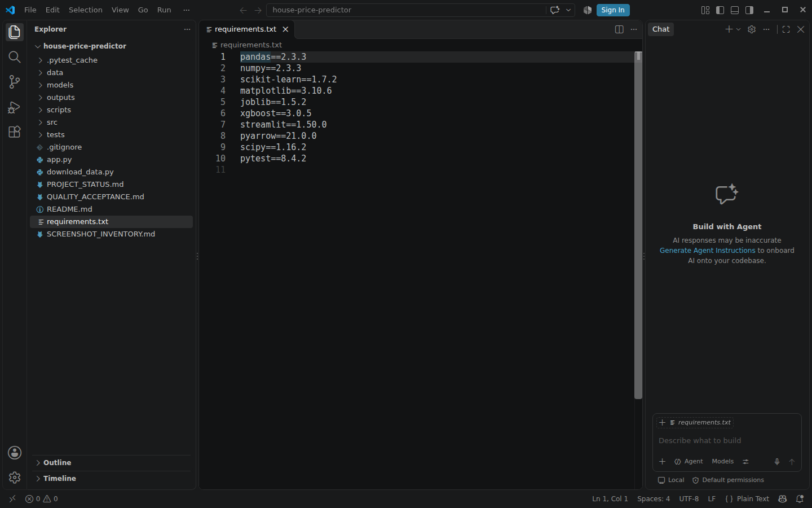Collapse the house-price-predictor root folder
812x508 pixels.
(x=111, y=46)
